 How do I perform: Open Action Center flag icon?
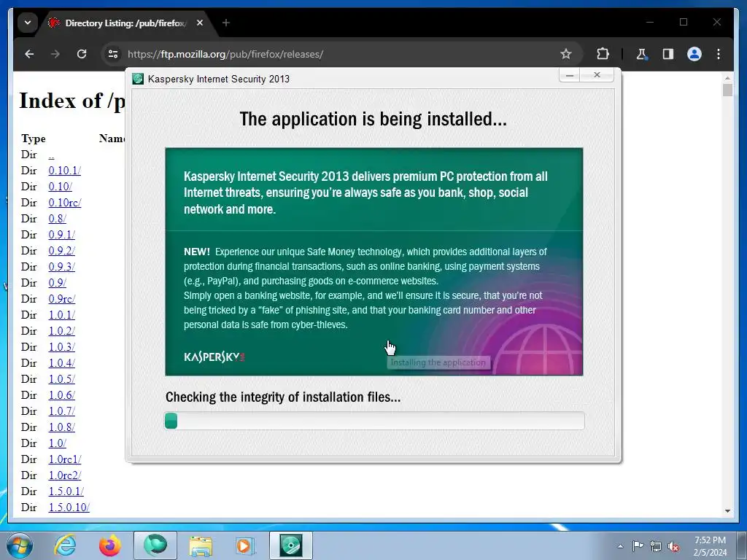tap(638, 546)
